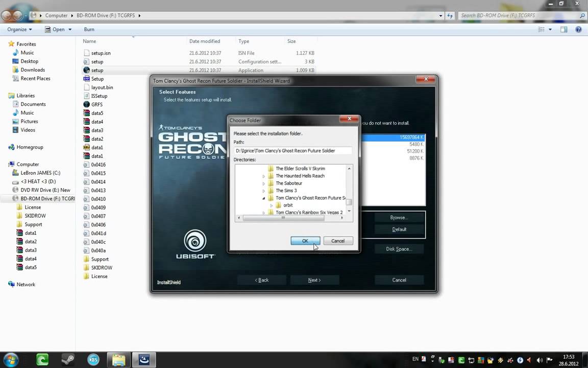Open the change view options dropdown
588x368 pixels.
[x=550, y=29]
